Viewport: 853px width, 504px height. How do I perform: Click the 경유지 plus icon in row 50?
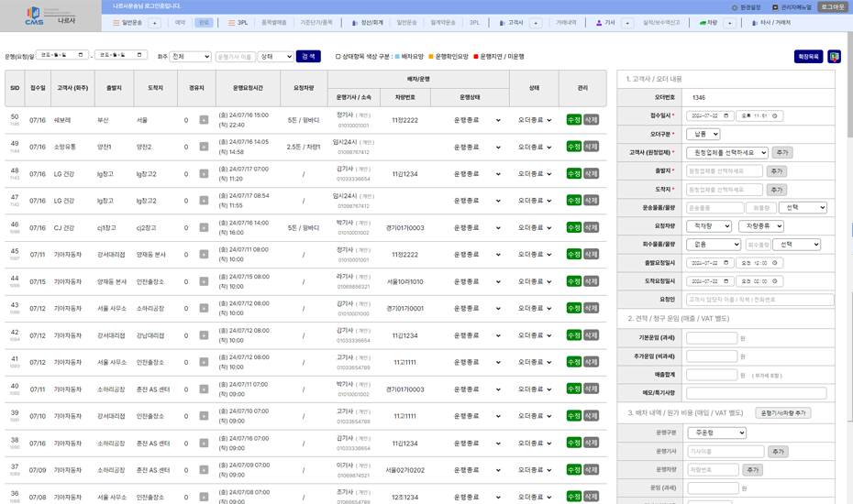pos(204,120)
